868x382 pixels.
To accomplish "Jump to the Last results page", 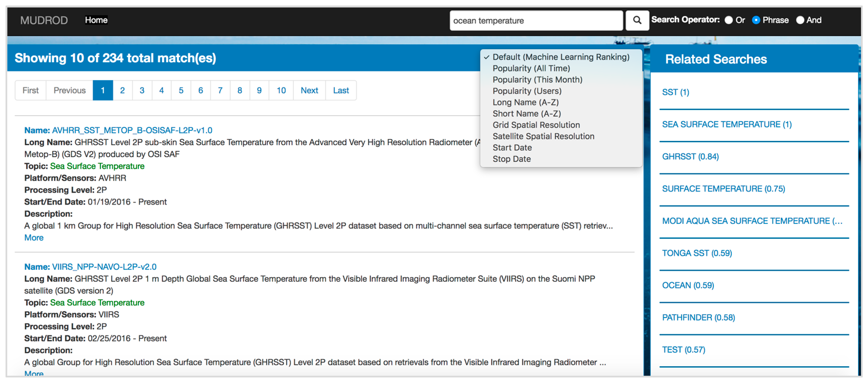I will pos(341,90).
